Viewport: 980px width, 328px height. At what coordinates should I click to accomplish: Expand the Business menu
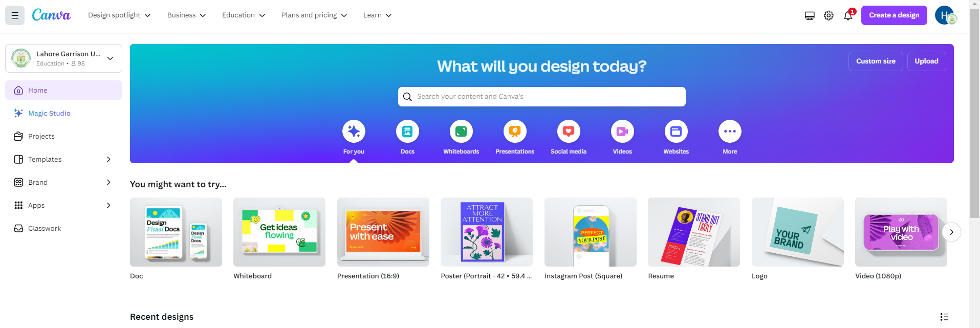[186, 15]
